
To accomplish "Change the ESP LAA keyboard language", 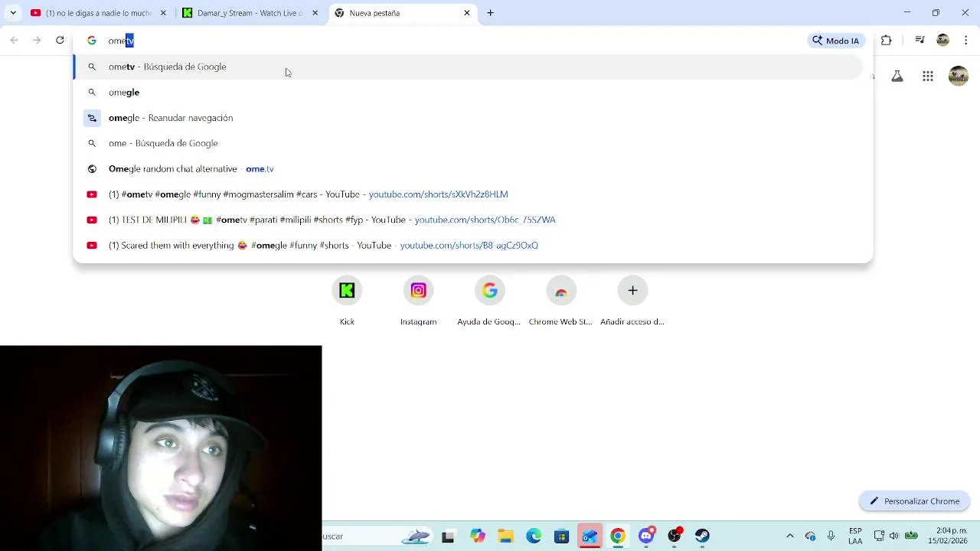I will [855, 536].
